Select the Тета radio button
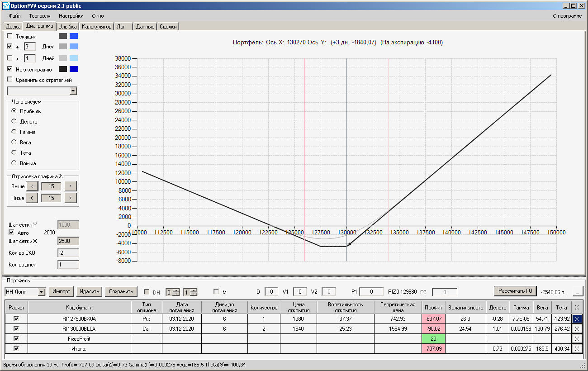This screenshot has width=588, height=371. pos(14,152)
